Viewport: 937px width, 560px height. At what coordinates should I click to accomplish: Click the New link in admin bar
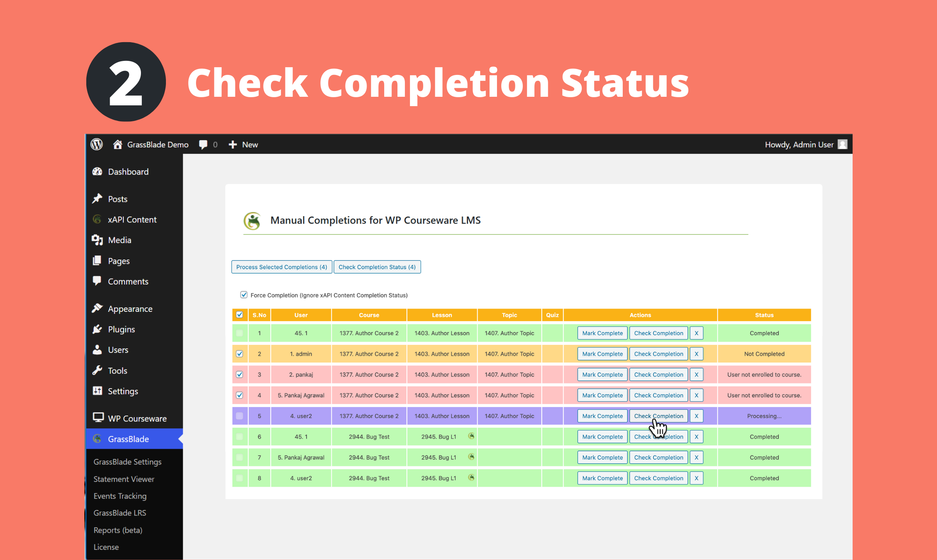(250, 145)
